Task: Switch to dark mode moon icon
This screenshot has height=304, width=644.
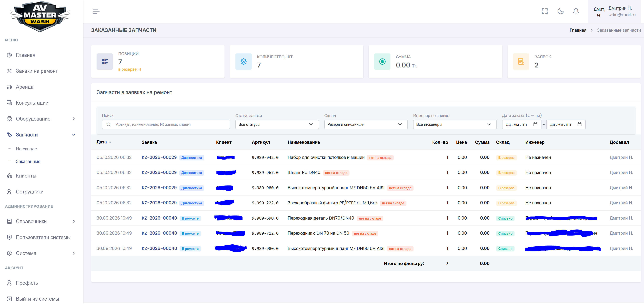Action: click(560, 11)
